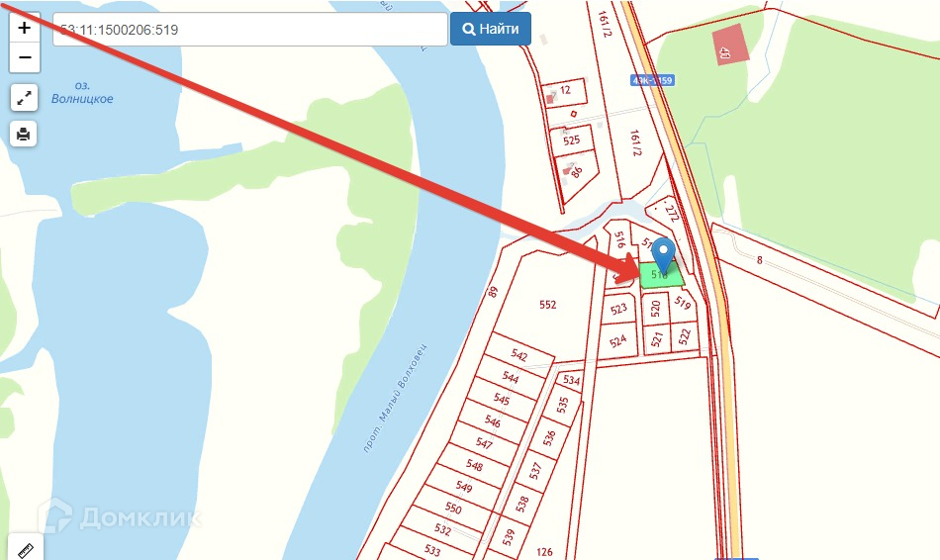Screen dimensions: 940x560
Task: Select land parcel 520
Action: click(x=655, y=309)
